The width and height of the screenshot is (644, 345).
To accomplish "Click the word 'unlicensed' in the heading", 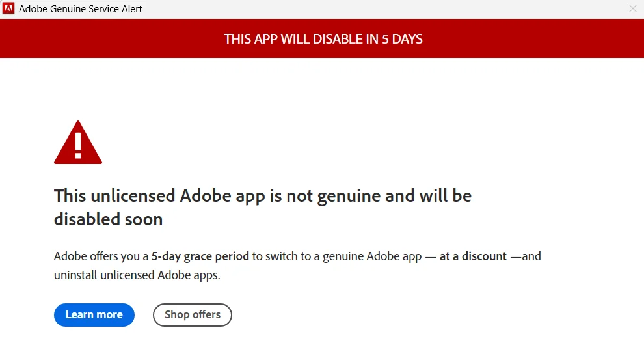I will (x=133, y=196).
